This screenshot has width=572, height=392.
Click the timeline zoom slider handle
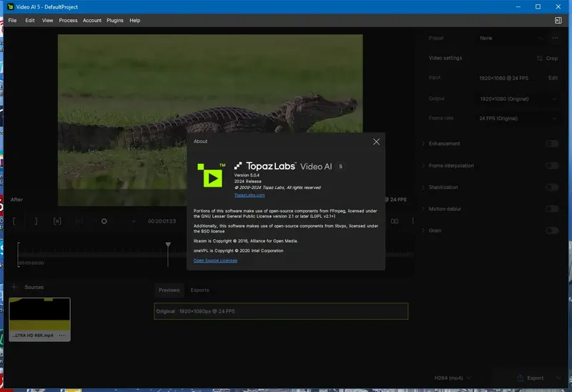[104, 221]
